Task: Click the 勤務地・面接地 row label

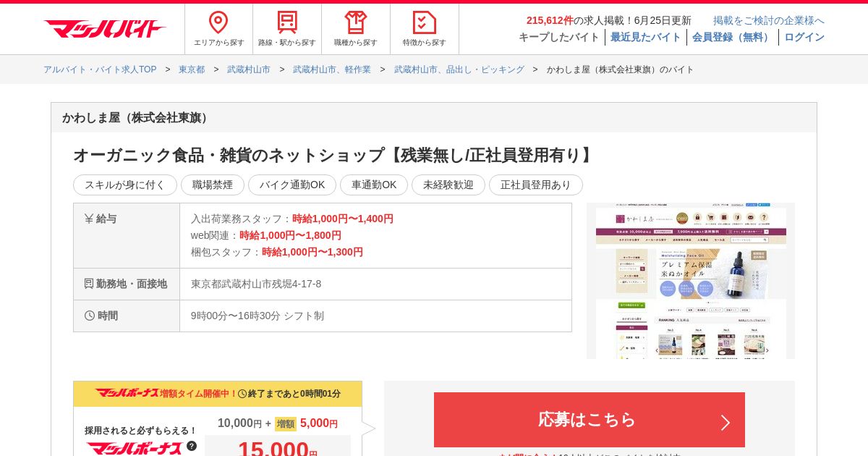Action: [126, 284]
